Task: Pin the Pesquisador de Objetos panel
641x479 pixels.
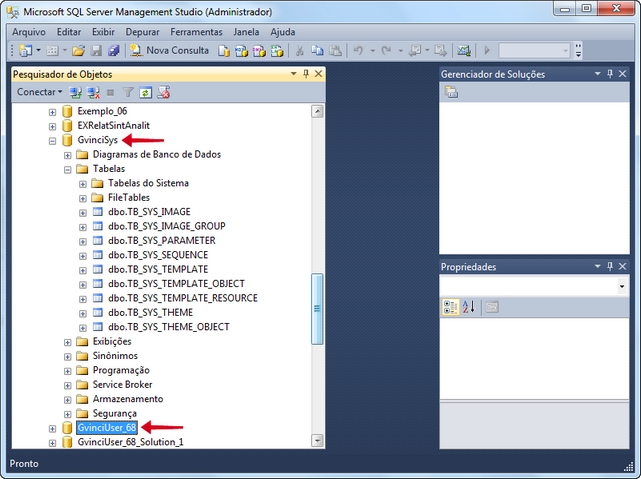Action: pos(306,74)
